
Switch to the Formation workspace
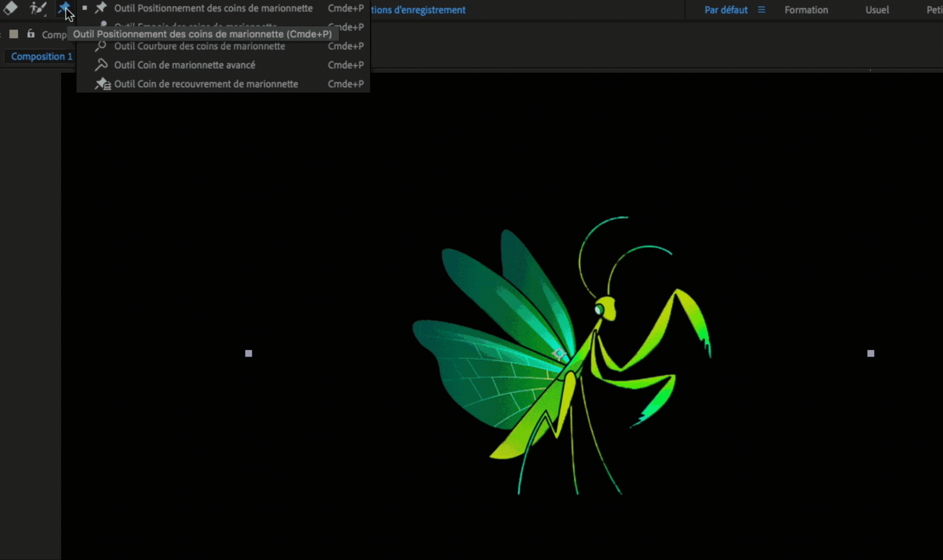806,10
